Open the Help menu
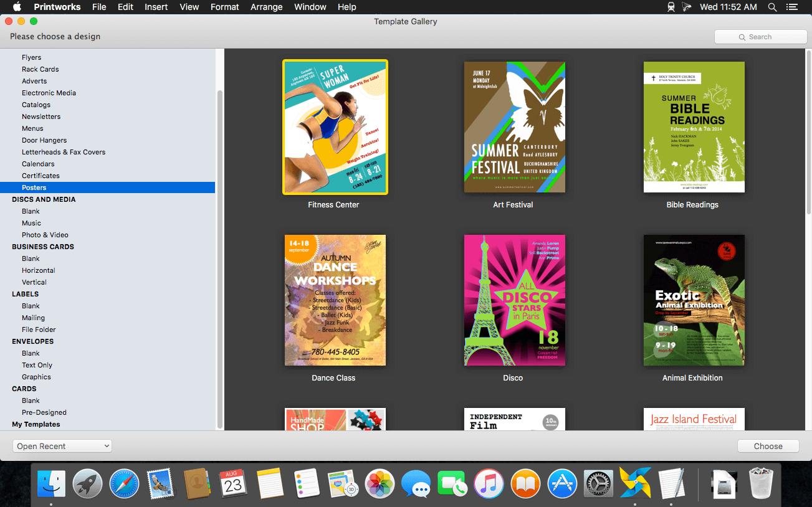Image resolution: width=812 pixels, height=507 pixels. (x=347, y=7)
